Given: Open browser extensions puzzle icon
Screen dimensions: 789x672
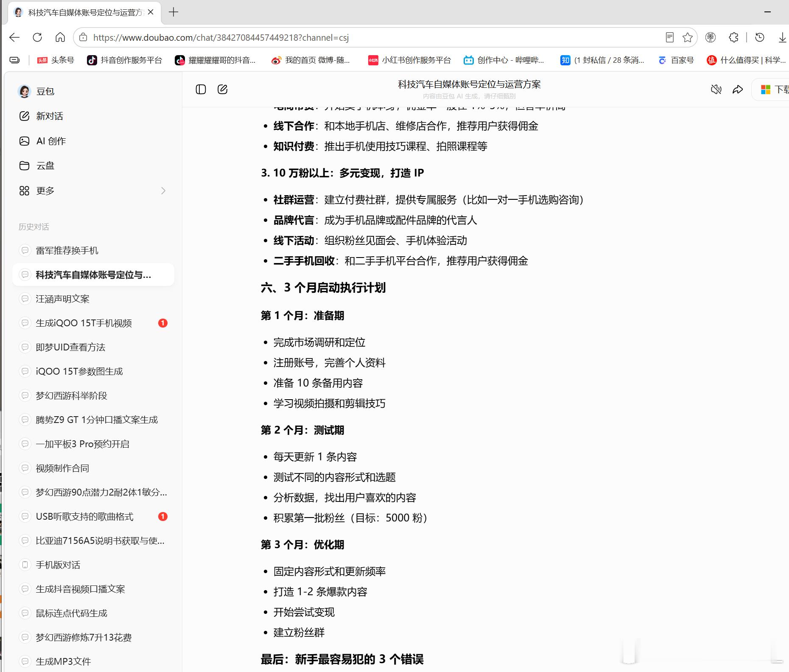Looking at the screenshot, I should [734, 37].
